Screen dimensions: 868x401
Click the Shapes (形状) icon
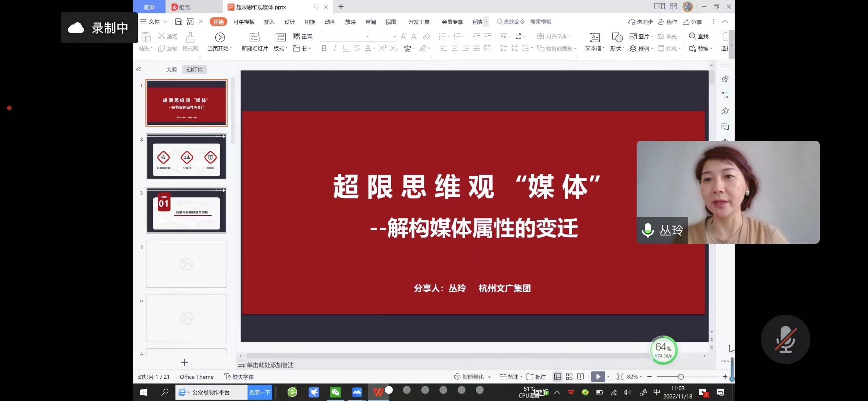617,37
